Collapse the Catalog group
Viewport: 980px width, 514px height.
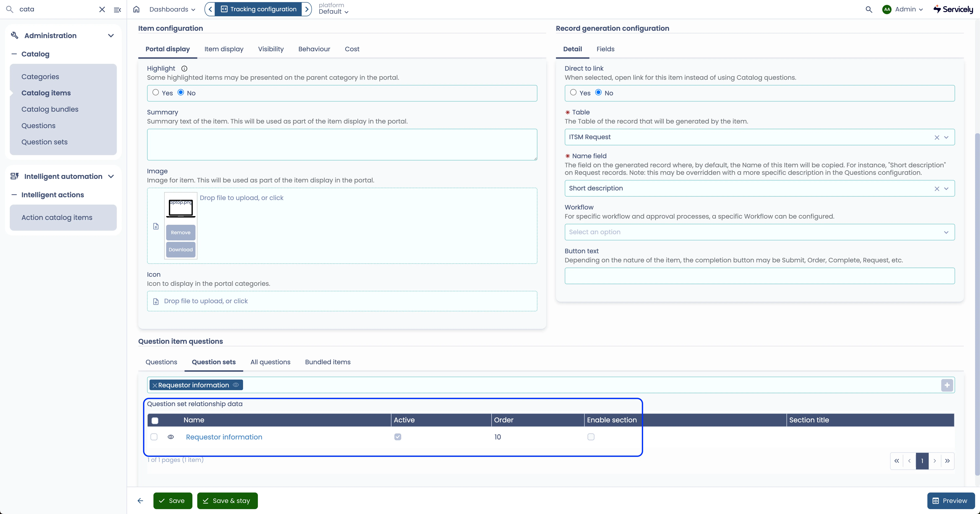pos(14,54)
